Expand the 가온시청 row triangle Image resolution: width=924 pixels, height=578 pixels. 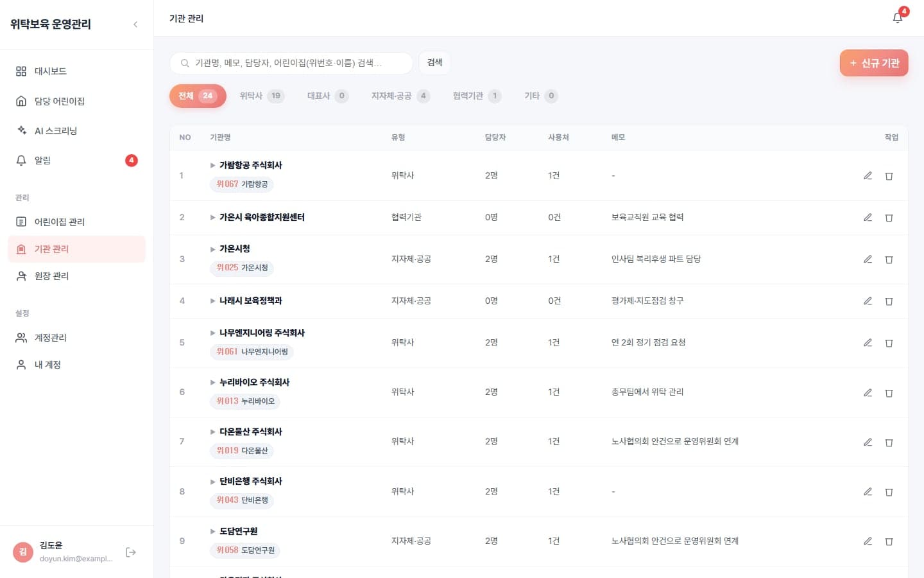tap(213, 249)
